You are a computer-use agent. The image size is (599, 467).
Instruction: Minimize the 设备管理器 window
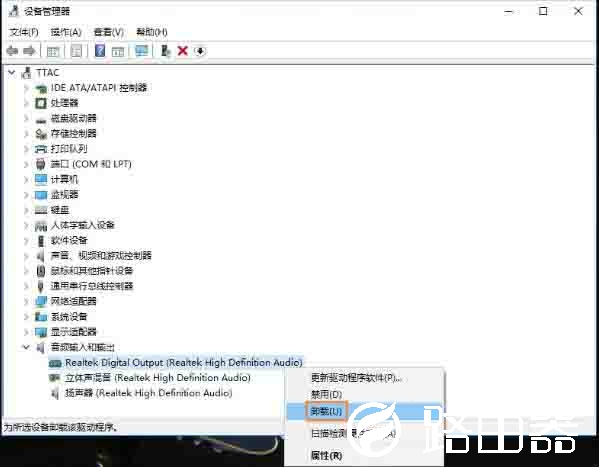pyautogui.click(x=508, y=11)
